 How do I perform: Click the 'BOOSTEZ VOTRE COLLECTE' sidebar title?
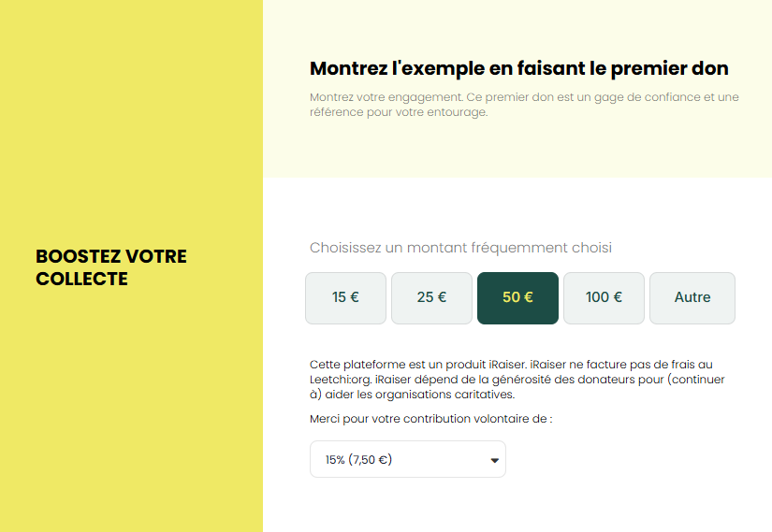110,267
